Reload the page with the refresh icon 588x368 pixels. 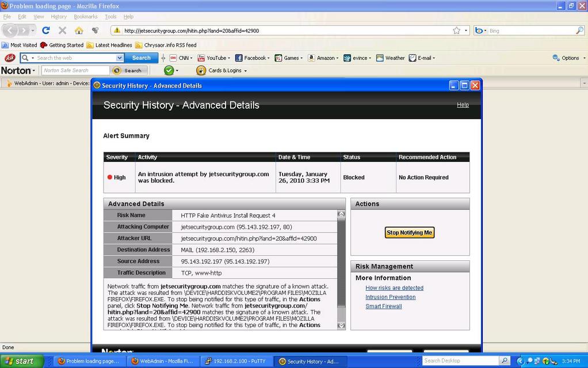coord(46,31)
